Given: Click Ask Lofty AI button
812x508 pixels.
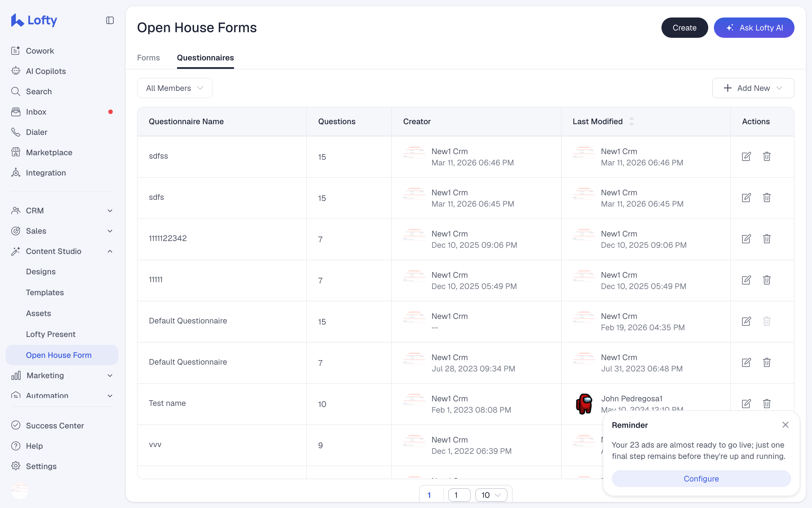Looking at the screenshot, I should (x=754, y=28).
